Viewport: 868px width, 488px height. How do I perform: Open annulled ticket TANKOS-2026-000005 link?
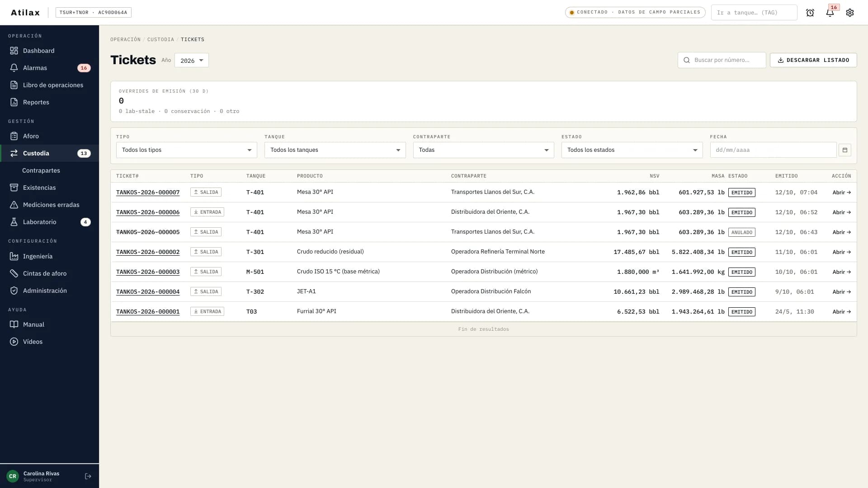[x=148, y=232]
